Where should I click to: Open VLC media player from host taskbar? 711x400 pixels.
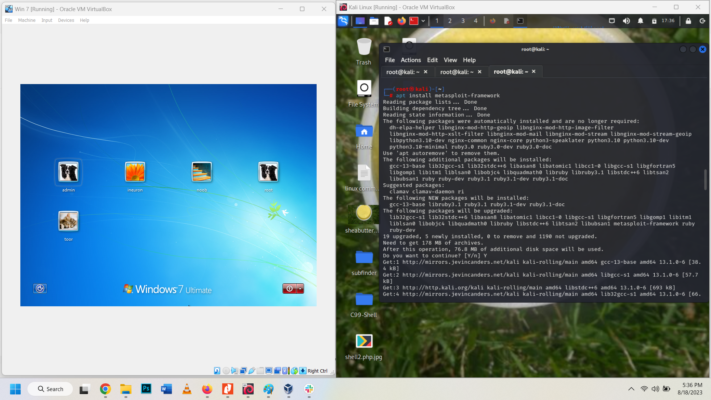(186, 389)
